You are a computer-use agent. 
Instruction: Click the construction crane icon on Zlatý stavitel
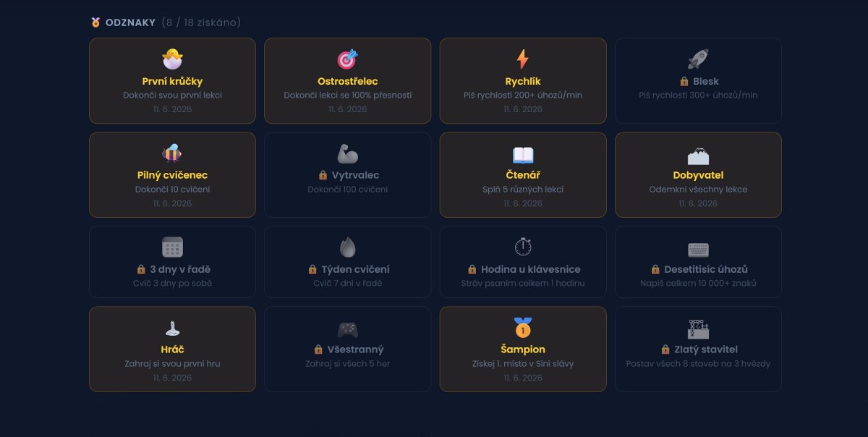pyautogui.click(x=698, y=328)
